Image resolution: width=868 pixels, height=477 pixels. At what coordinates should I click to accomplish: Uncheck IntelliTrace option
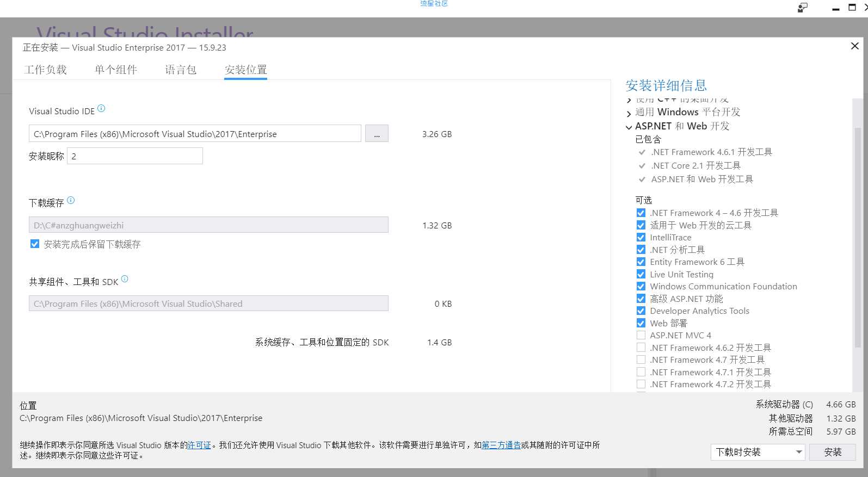click(641, 237)
